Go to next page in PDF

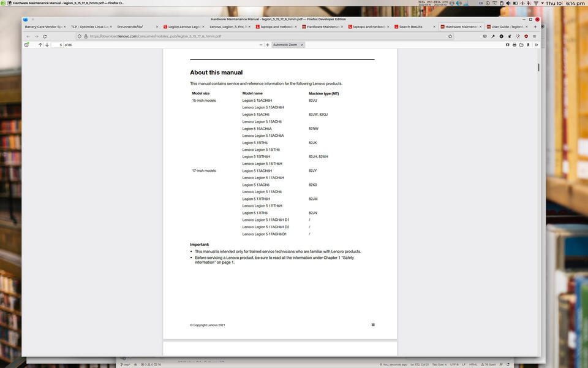tap(47, 45)
